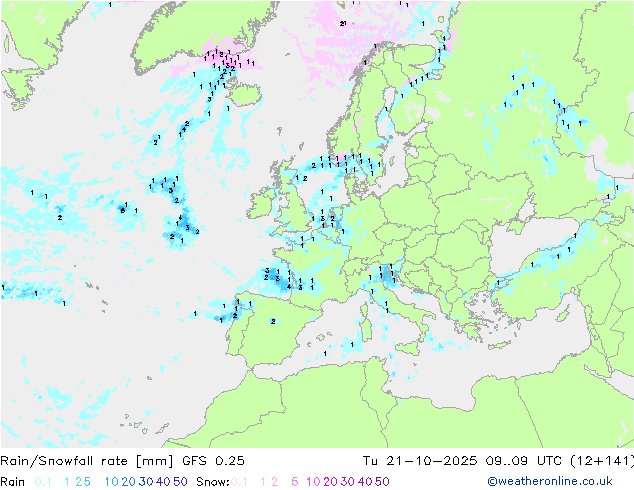Pick the Rain legend 50 value
Image resolution: width=634 pixels, height=490 pixels.
pos(180,482)
